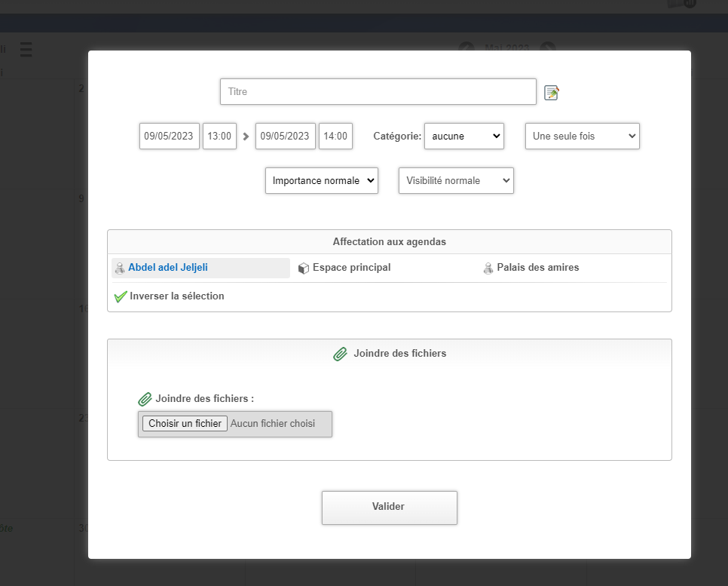Click the 'Choisir un fichier' button
Screen dimensions: 728x586
coord(185,424)
